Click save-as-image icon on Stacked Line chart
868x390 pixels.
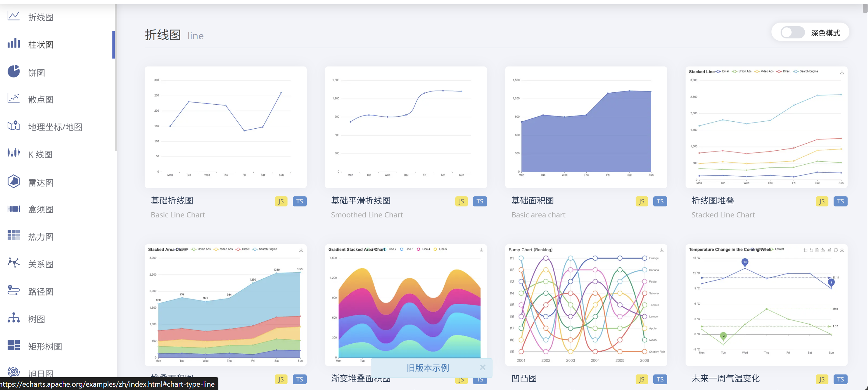(x=842, y=72)
